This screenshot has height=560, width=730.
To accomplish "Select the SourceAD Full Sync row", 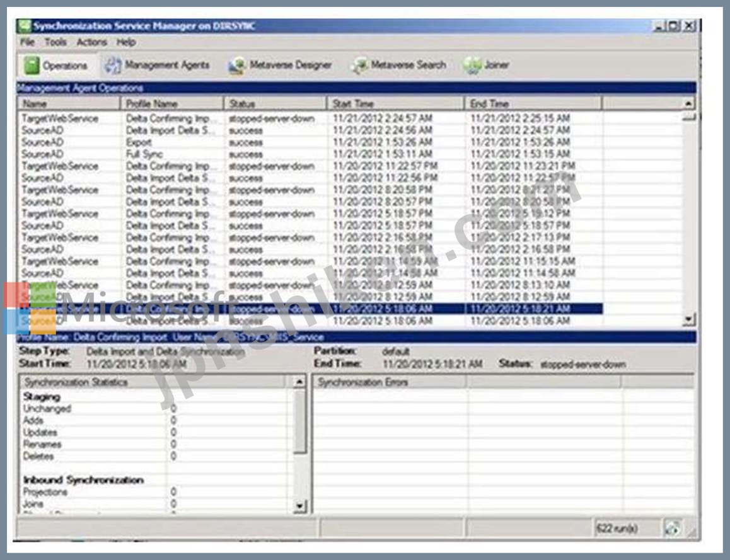I will (x=310, y=154).
